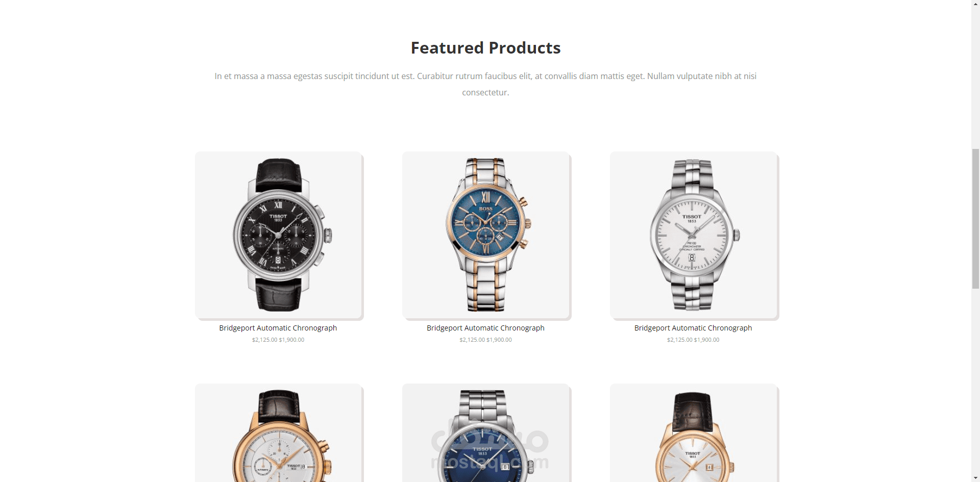This screenshot has height=482, width=980.
Task: Click the scrollbar down arrow
Action: (x=975, y=478)
